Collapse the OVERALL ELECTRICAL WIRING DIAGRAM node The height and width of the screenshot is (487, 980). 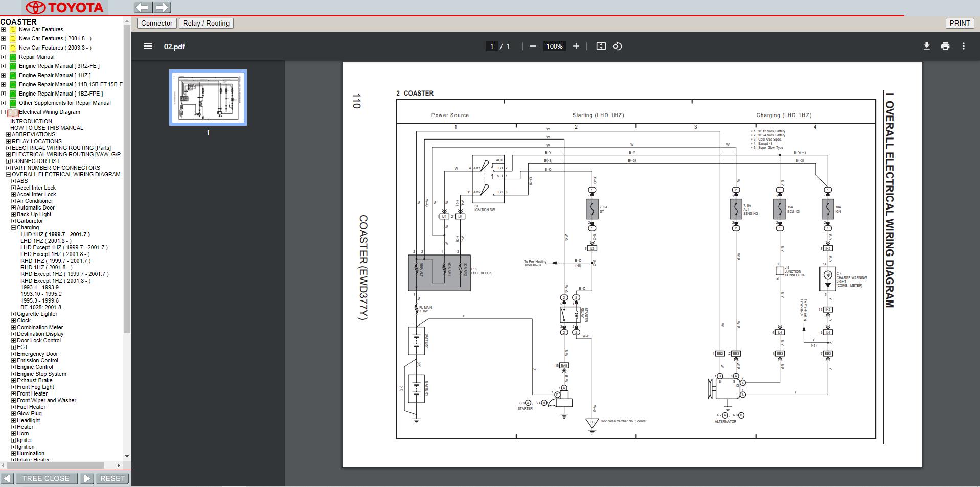(8, 175)
